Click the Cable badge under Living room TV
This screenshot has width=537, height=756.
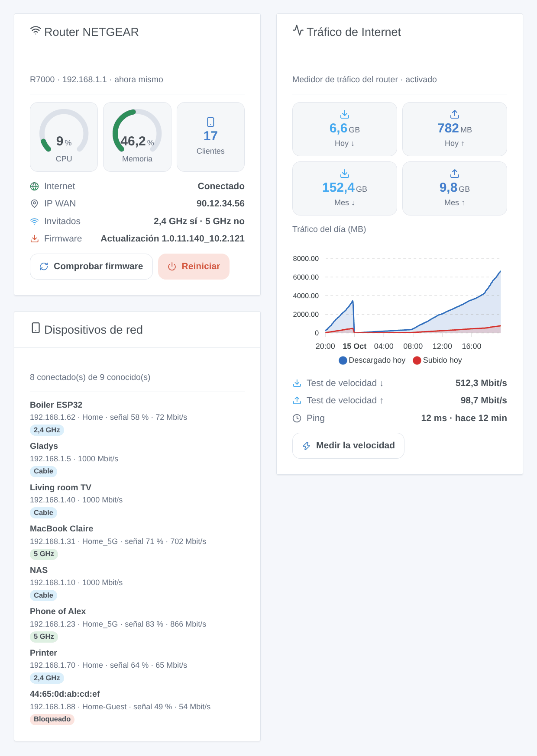43,513
